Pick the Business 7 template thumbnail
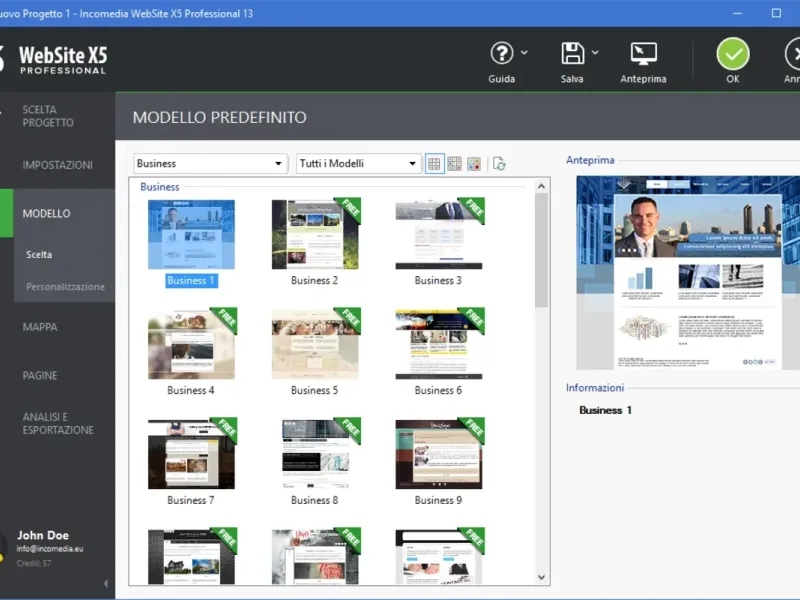Viewport: 800px width, 600px height. [191, 454]
